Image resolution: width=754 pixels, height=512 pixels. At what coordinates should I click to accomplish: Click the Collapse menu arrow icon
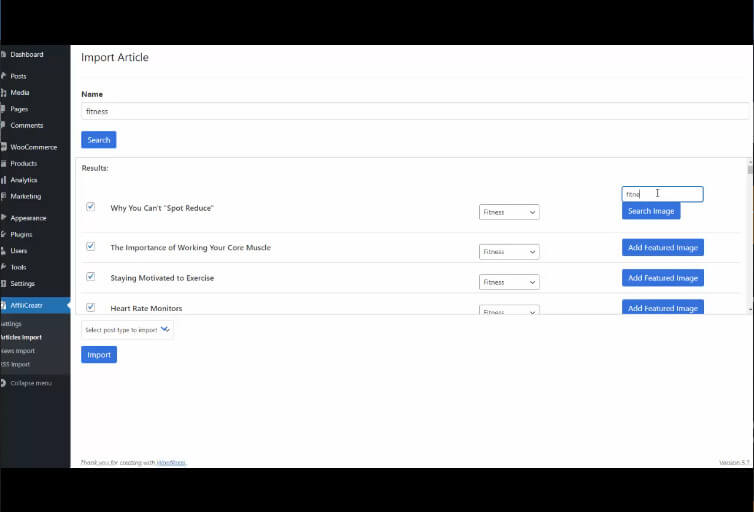[3, 383]
